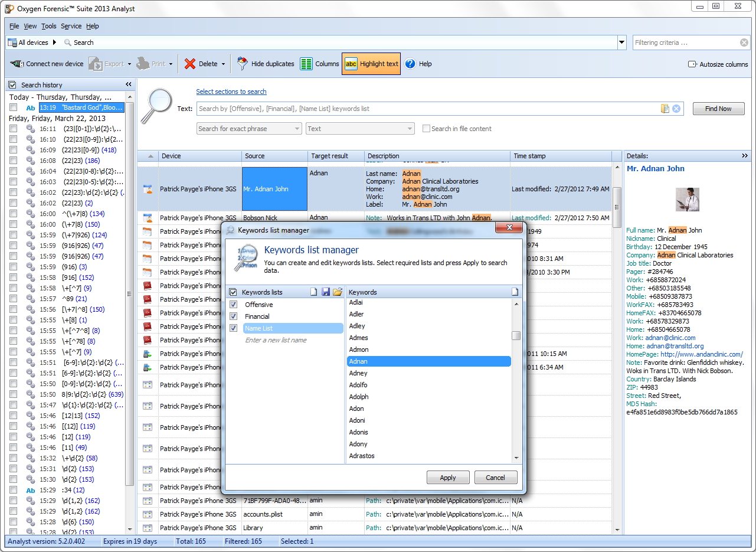The width and height of the screenshot is (756, 552).
Task: Click the red X Delete icon
Action: (x=190, y=64)
